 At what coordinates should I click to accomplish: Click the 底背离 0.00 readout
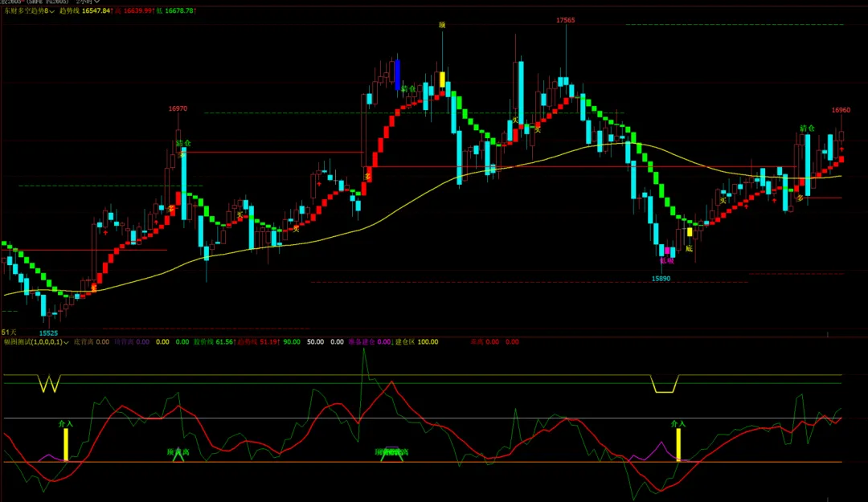click(92, 342)
